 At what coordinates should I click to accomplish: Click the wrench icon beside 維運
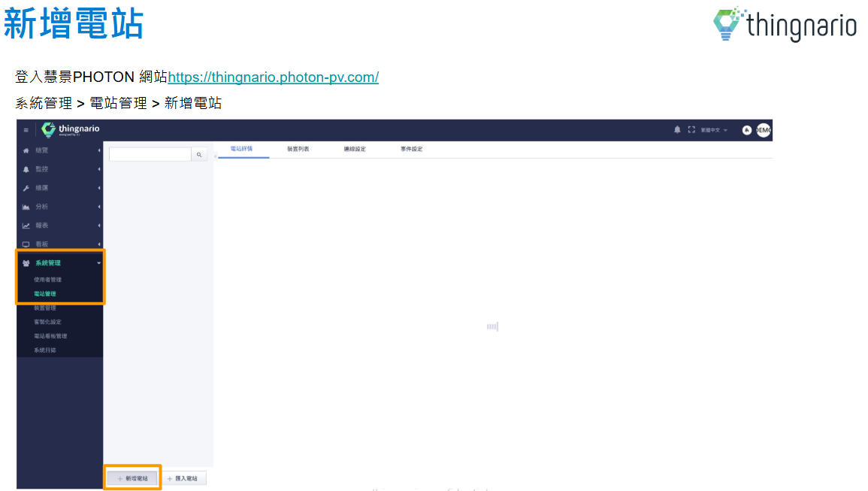coord(26,189)
